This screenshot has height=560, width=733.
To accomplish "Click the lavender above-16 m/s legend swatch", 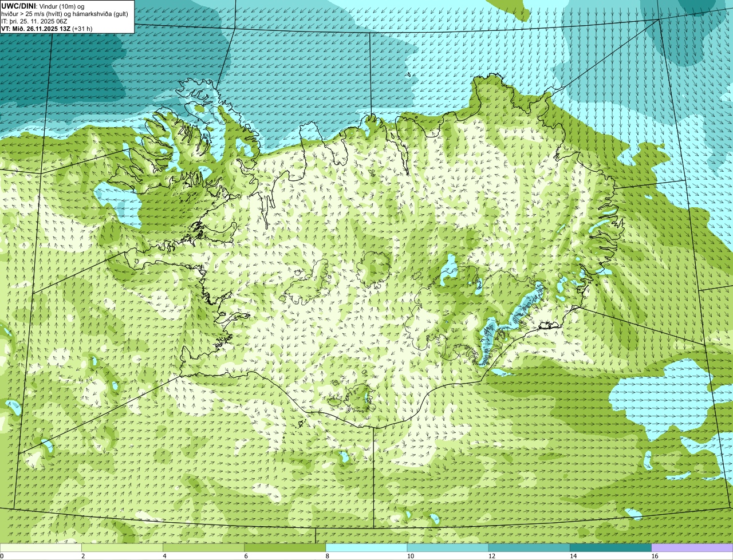I will [692, 547].
